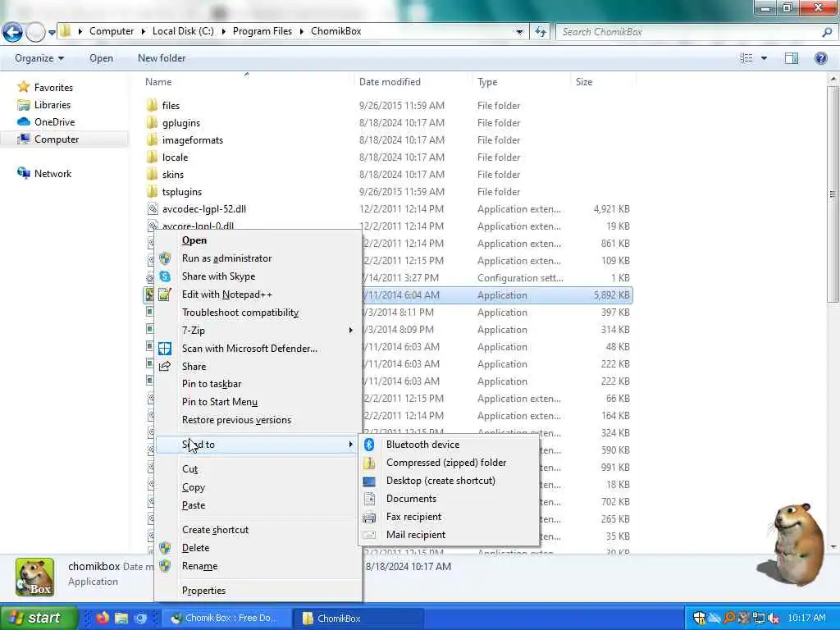Toggle the preview pane icon
840x630 pixels.
792,58
